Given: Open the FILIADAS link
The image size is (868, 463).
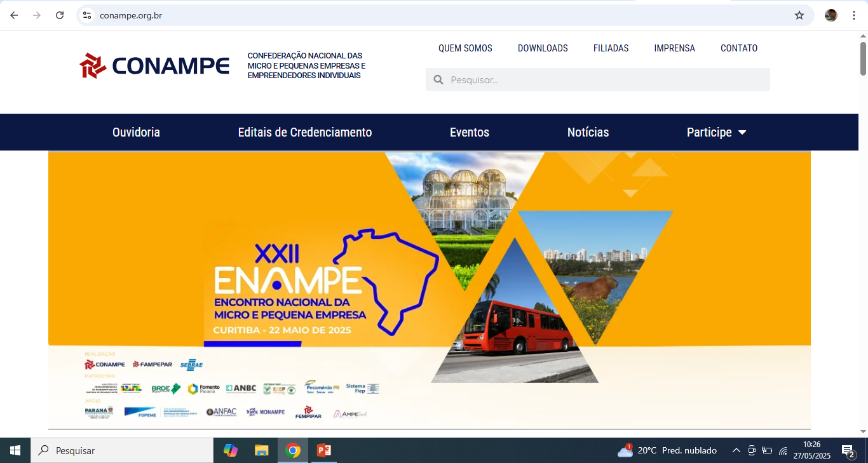Looking at the screenshot, I should point(611,48).
